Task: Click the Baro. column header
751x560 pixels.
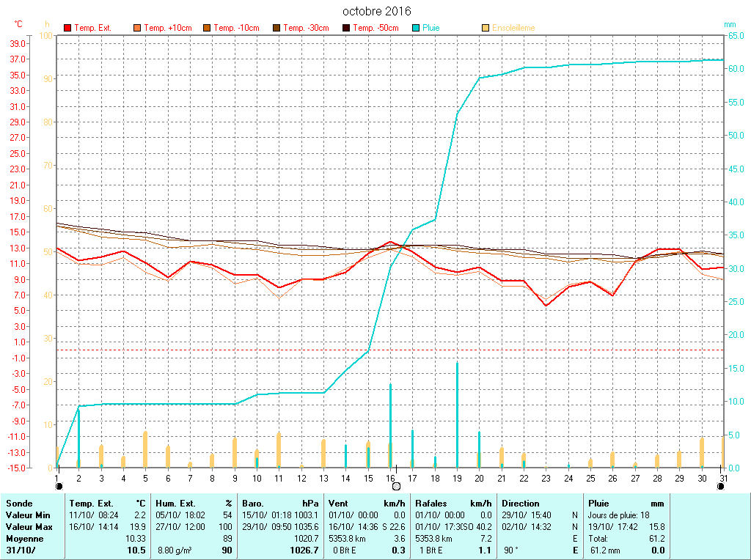Action: coord(253,504)
